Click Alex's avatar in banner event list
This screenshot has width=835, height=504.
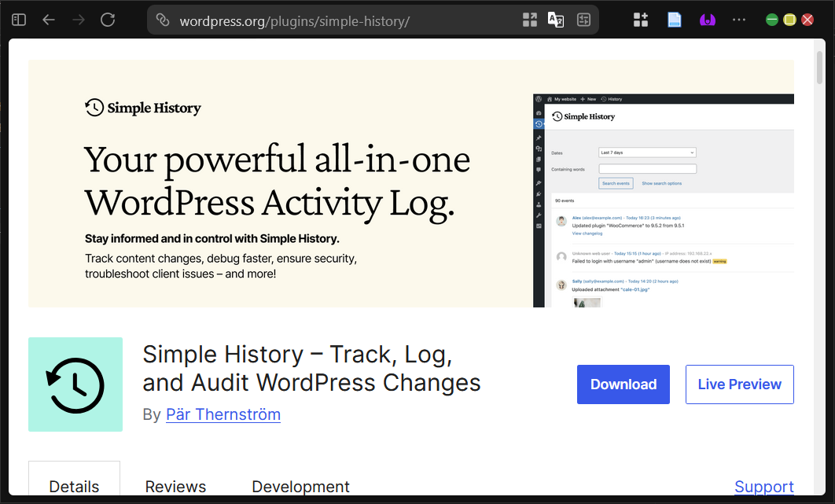pyautogui.click(x=561, y=221)
